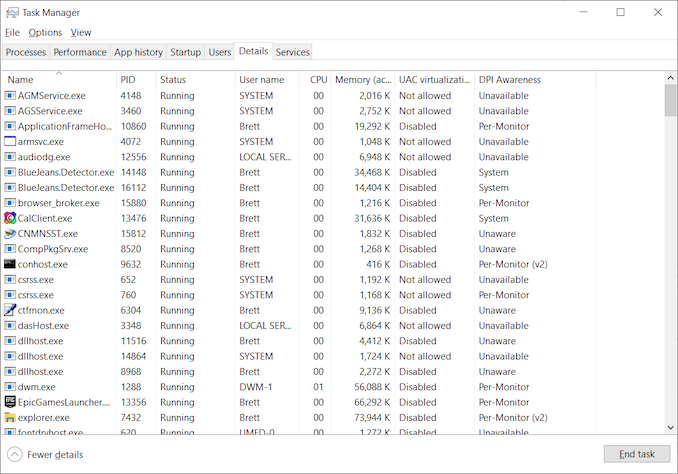The height and width of the screenshot is (474, 678).
Task: Switch to the Performance tab
Action: point(80,52)
